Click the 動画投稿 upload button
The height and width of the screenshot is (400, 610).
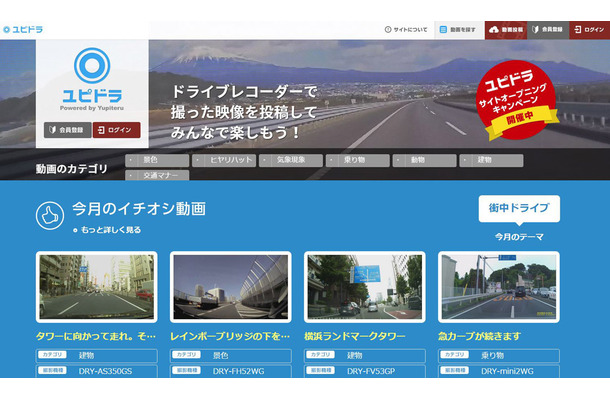(x=507, y=29)
